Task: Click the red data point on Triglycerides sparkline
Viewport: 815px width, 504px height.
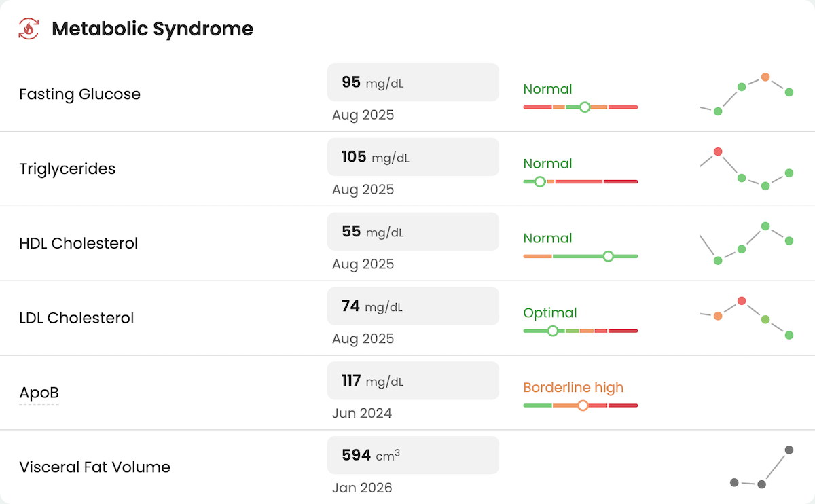Action: 717,152
